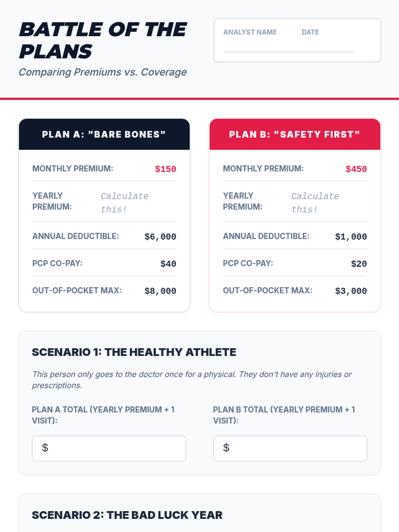Click Plan A yearly premium "Calculate this!" placeholder

[125, 202]
